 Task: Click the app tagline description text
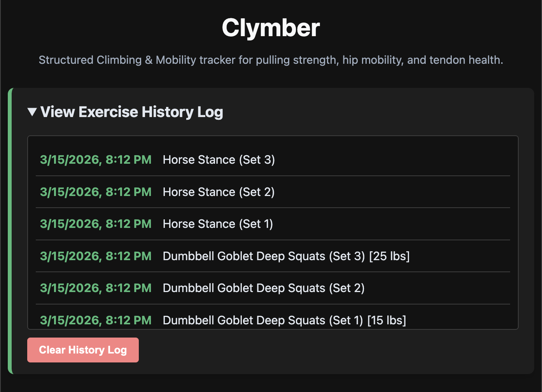tap(271, 60)
